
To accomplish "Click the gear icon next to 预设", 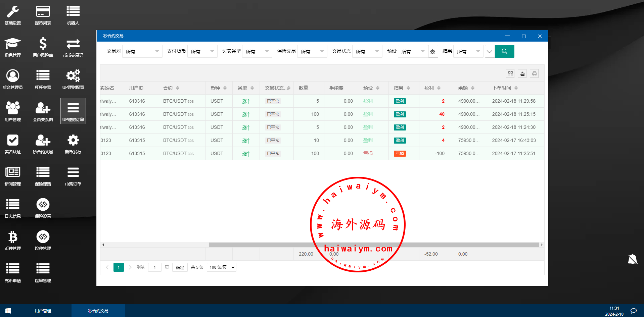I will [x=432, y=52].
